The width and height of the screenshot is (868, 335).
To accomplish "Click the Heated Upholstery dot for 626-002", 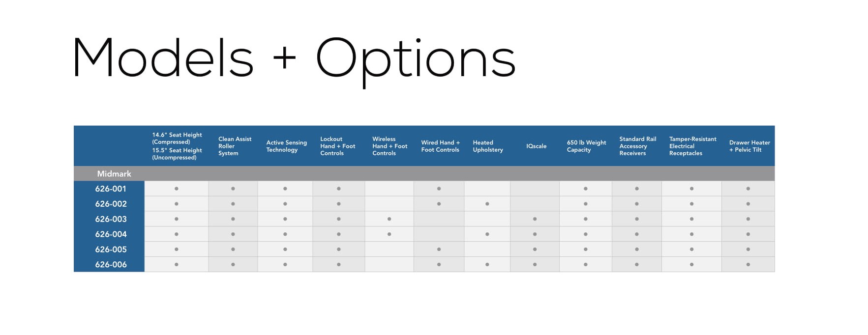I will pos(487,204).
